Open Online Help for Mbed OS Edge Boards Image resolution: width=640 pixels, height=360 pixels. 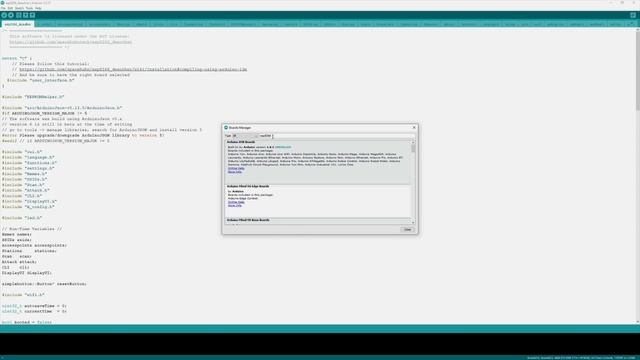coord(236,202)
